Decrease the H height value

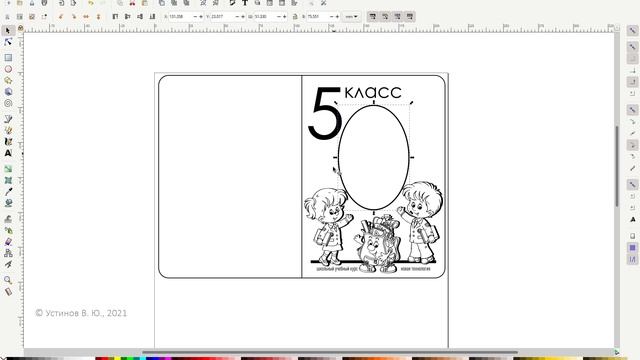point(332,17)
